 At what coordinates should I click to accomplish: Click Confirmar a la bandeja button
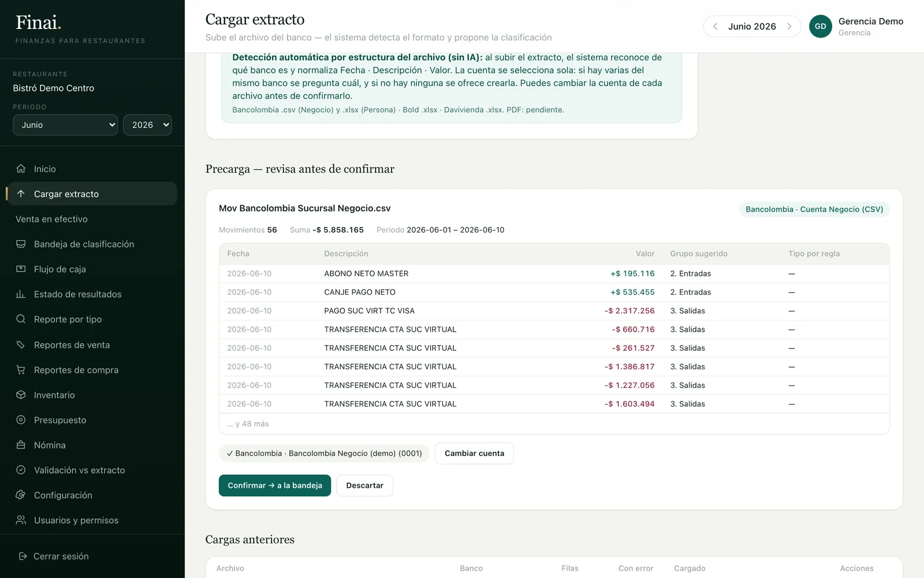(275, 486)
